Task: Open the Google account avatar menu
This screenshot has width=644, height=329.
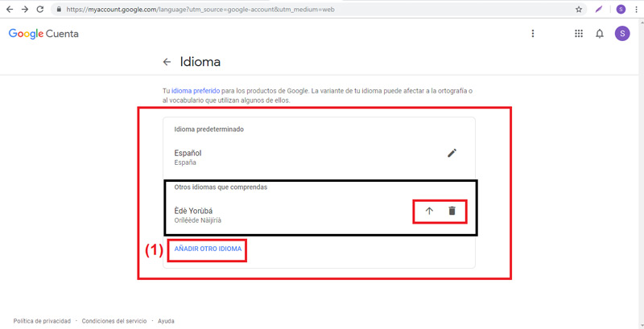Action: coord(621,34)
